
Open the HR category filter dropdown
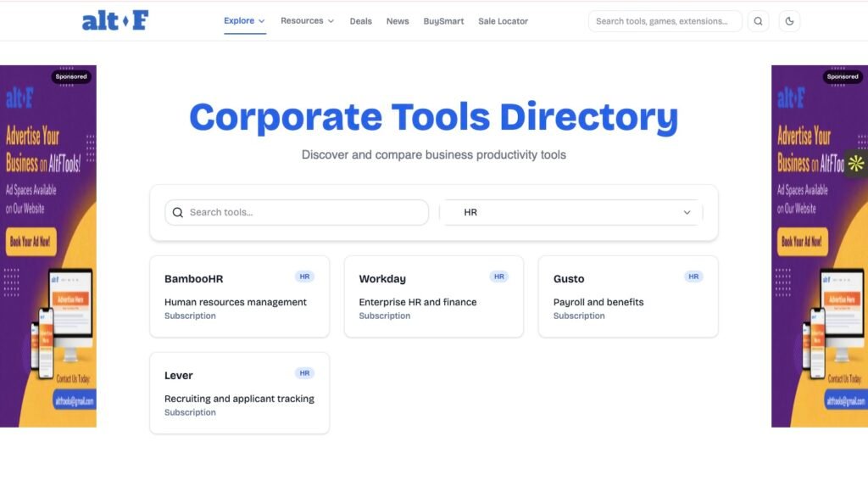tap(571, 213)
